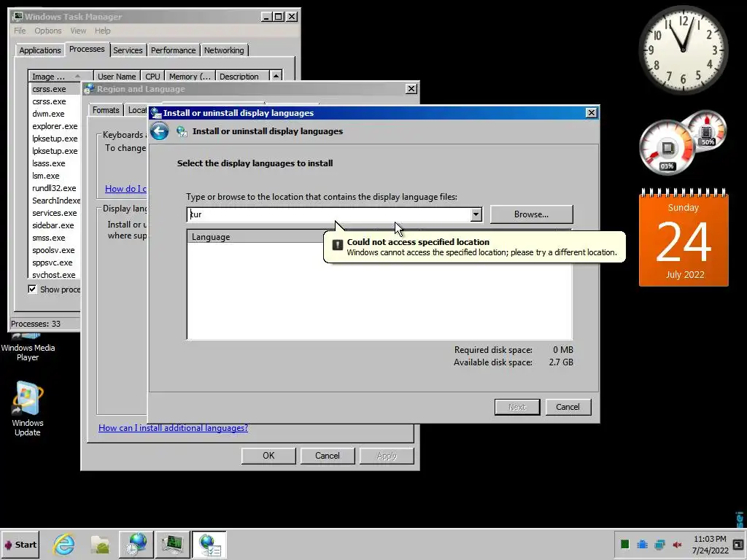Open Task Manager Options menu
Image resolution: width=747 pixels, height=560 pixels.
click(x=47, y=31)
